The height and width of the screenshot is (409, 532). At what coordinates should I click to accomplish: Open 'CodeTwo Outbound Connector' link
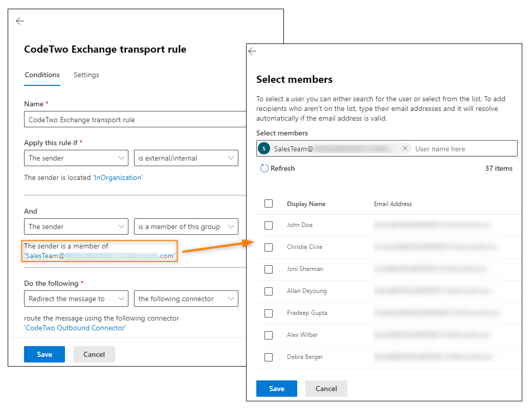75,328
